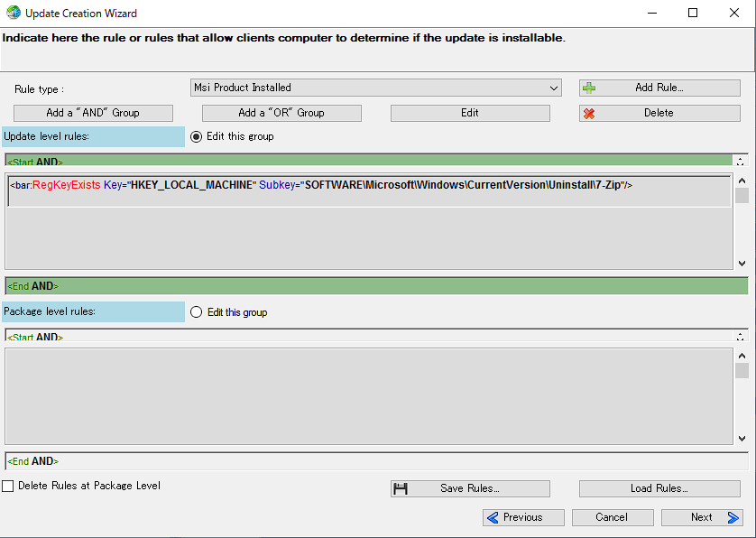Image resolution: width=756 pixels, height=538 pixels.
Task: Click the Edit button
Action: point(470,113)
